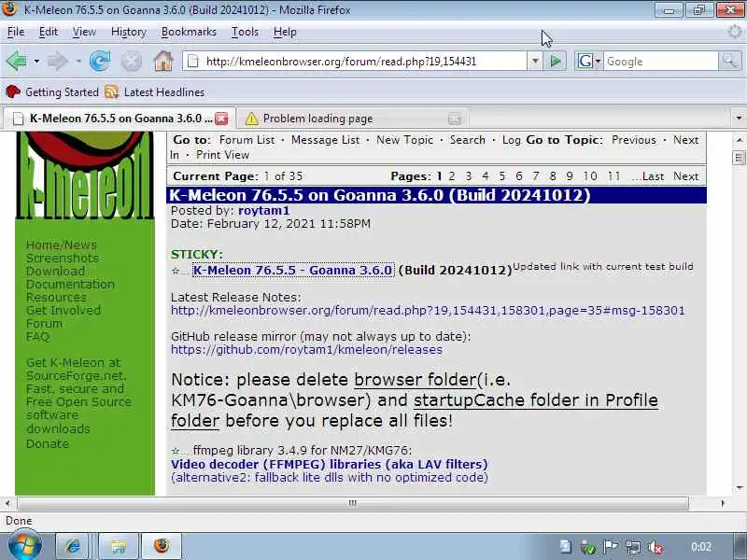Open the Bookmarks menu
The width and height of the screenshot is (747, 560).
tap(189, 32)
